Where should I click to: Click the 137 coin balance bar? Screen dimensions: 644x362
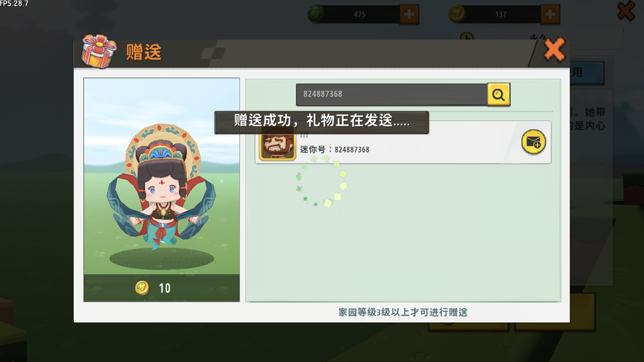tap(501, 14)
